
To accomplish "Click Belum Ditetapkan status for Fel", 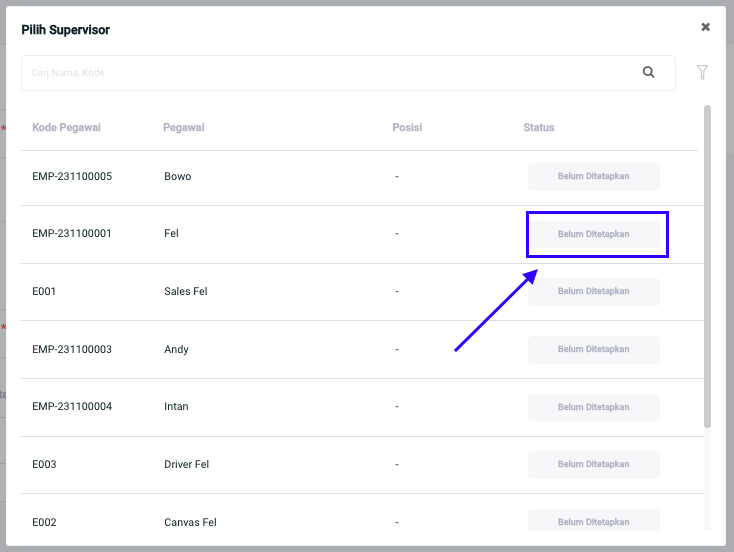I will [593, 234].
